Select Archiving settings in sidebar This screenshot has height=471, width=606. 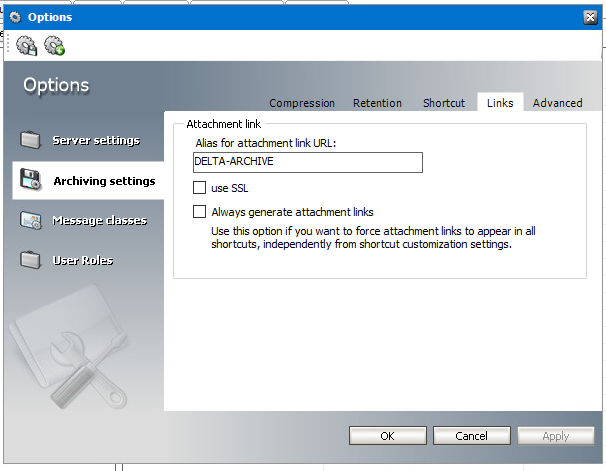88,180
